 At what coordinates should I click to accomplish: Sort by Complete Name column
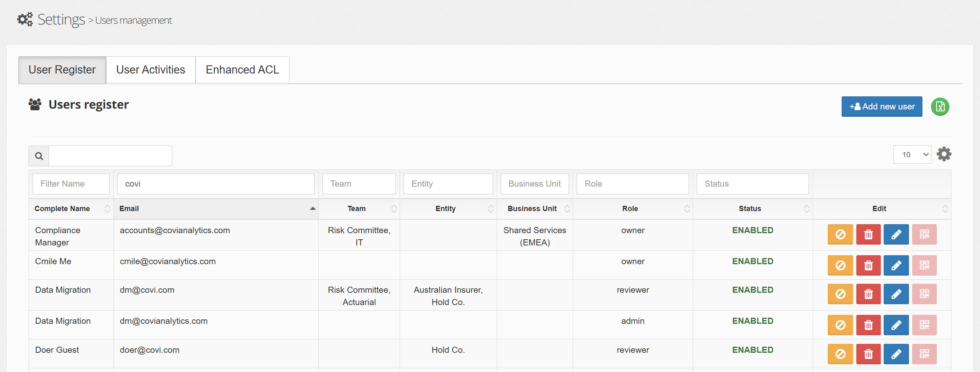point(71,209)
